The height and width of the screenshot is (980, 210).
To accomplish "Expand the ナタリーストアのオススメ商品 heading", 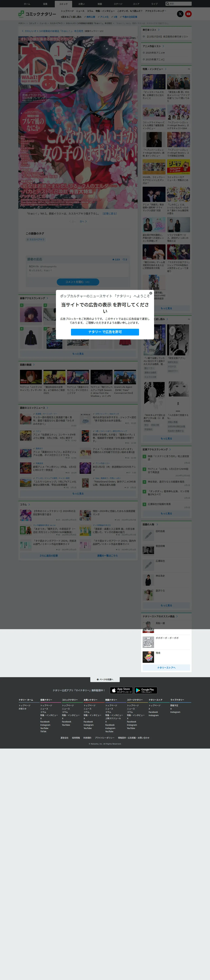I will (160, 616).
